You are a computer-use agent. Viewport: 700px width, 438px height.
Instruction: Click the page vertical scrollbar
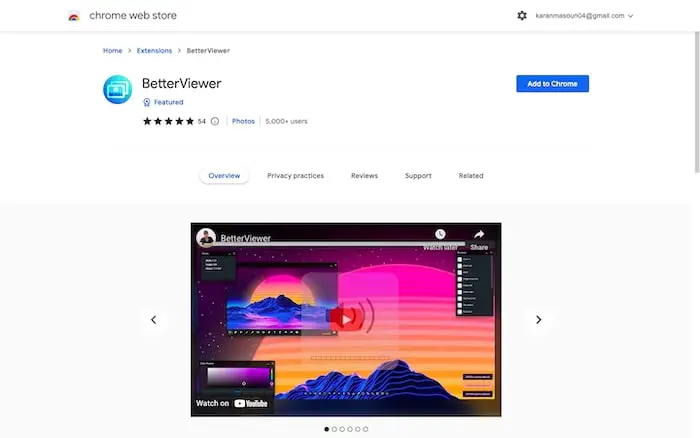(697, 102)
